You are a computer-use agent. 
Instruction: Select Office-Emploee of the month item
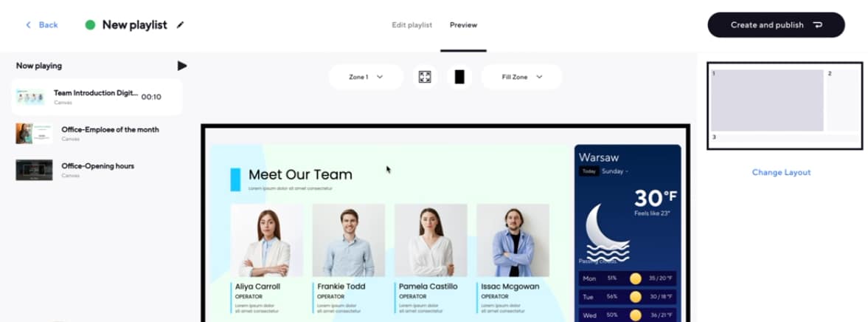97,134
